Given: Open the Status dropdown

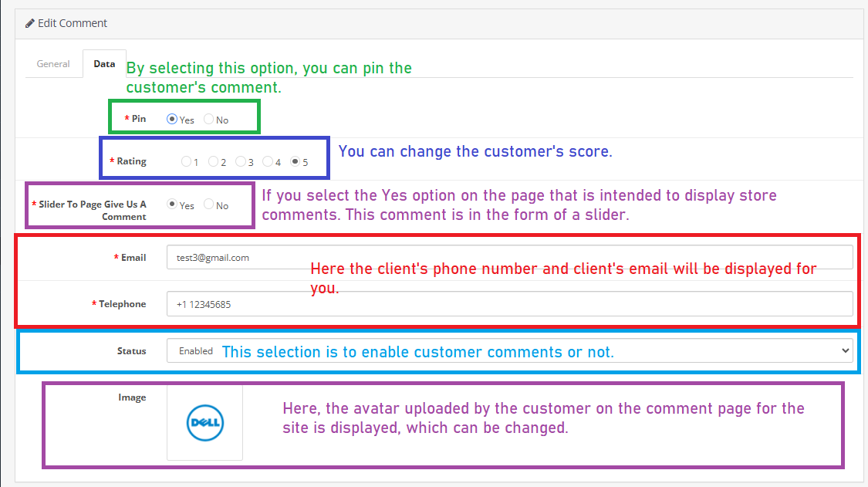Looking at the screenshot, I should click(x=509, y=351).
